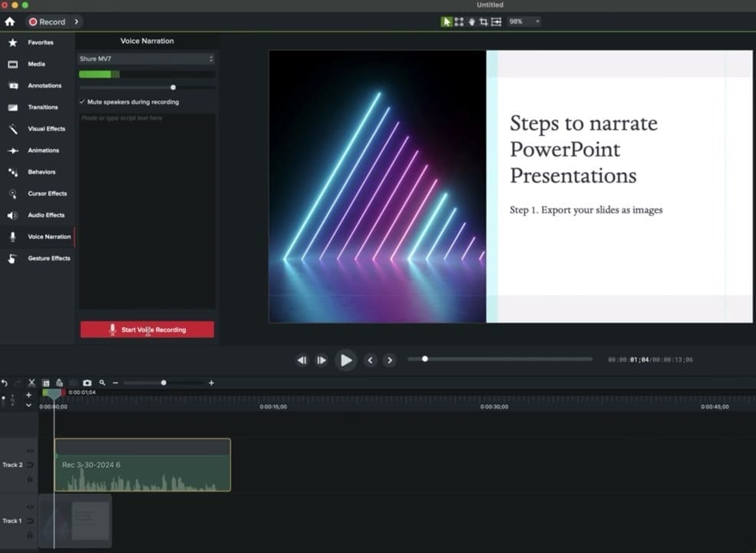Click the Record button

coord(48,22)
